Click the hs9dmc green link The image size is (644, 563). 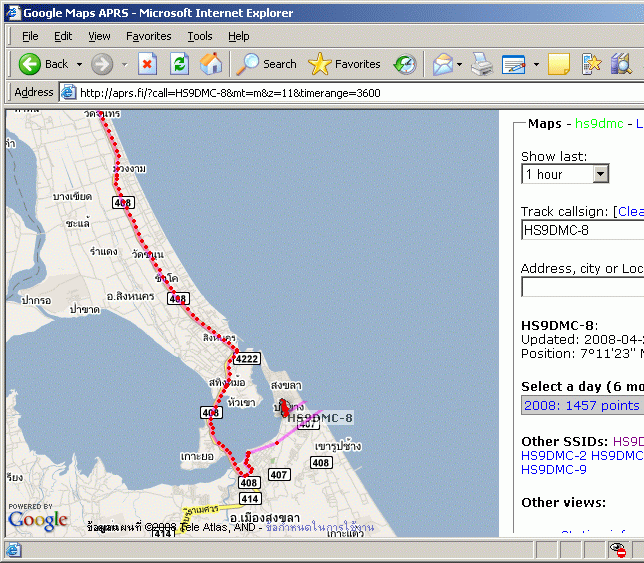[x=599, y=124]
